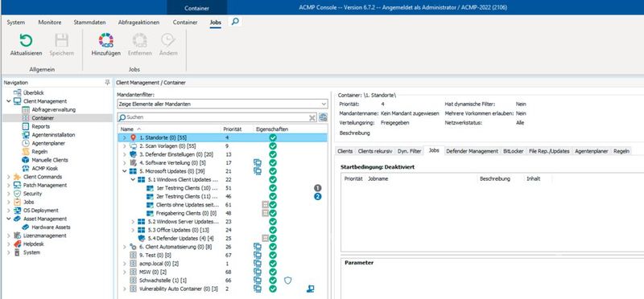Click the grey box icon in Freigabering Clients row
Screen dimensions: 644x299
point(266,213)
